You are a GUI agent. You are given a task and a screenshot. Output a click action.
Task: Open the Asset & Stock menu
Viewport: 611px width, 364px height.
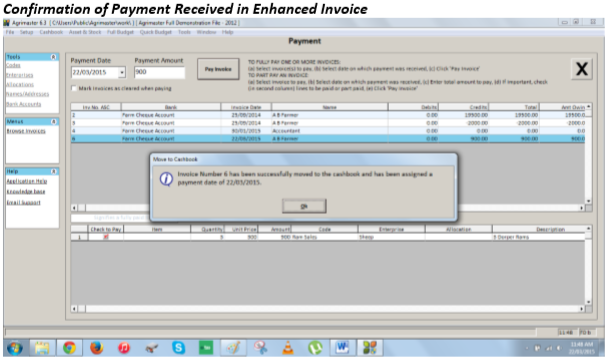(x=85, y=32)
